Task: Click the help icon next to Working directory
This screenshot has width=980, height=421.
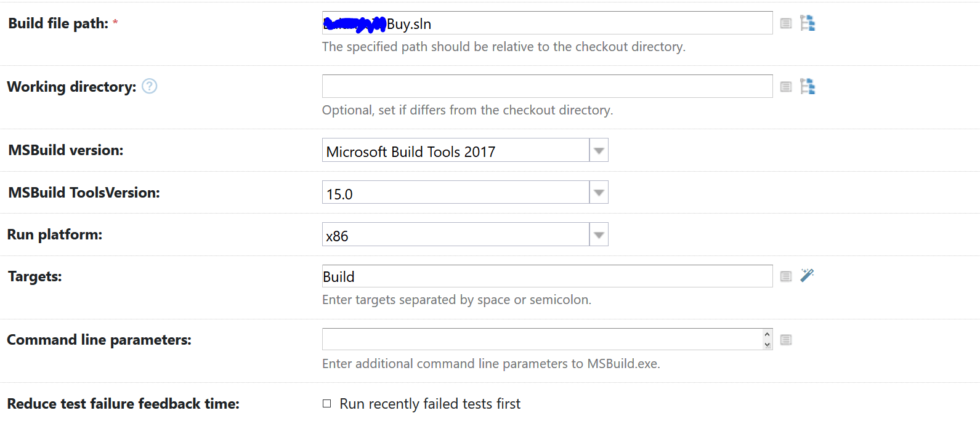Action: click(x=150, y=86)
